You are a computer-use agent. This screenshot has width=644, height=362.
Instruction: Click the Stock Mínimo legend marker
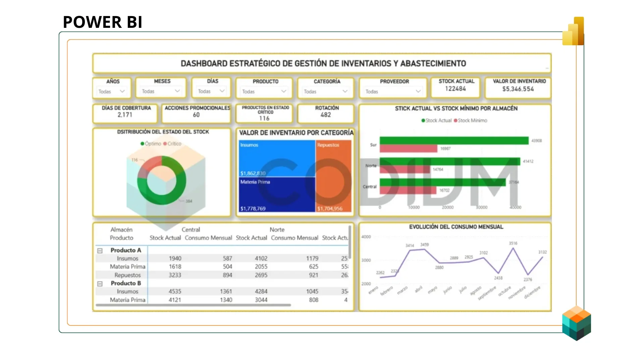tap(455, 121)
